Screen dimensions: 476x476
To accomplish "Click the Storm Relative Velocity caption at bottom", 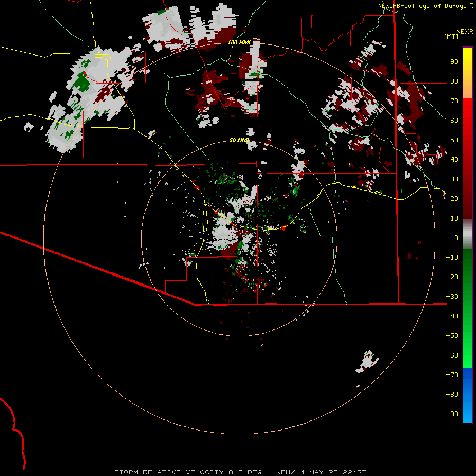I will click(240, 472).
